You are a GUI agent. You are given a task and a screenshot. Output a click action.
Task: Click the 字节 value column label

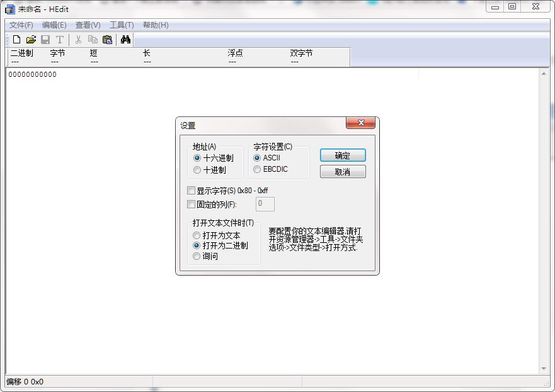57,53
